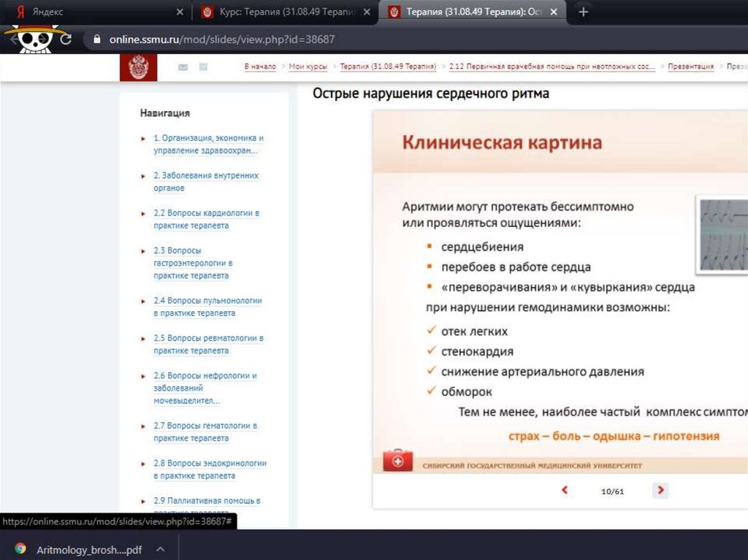Viewport: 748px width, 560px height.
Task: Expand arrow beside 2.5 Вопросы ревматологии
Action: pos(142,339)
